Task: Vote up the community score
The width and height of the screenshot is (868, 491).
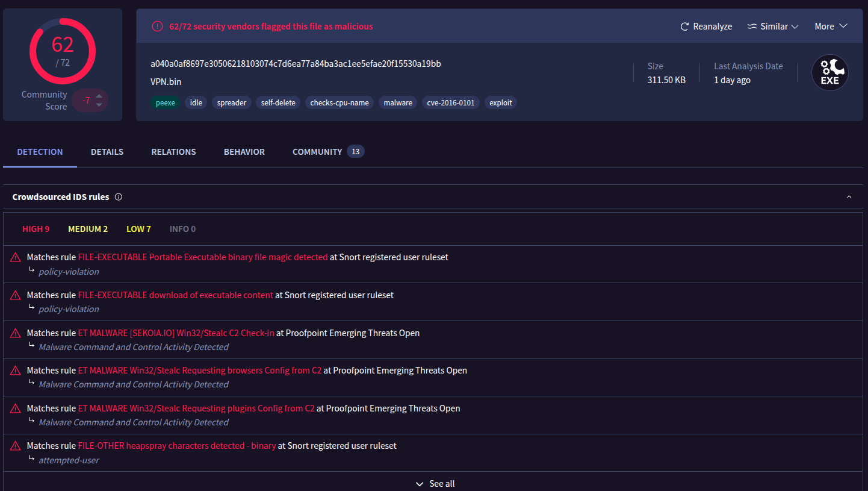Action: click(99, 96)
